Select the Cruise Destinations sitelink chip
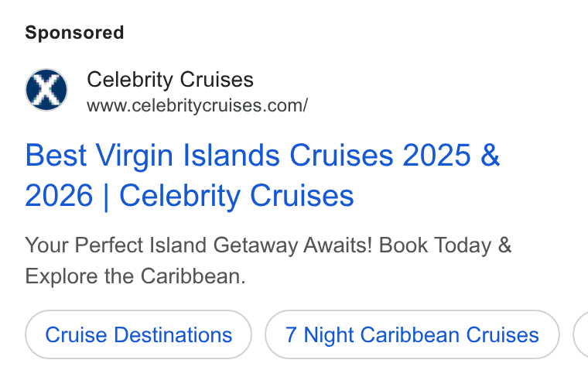 pos(138,334)
